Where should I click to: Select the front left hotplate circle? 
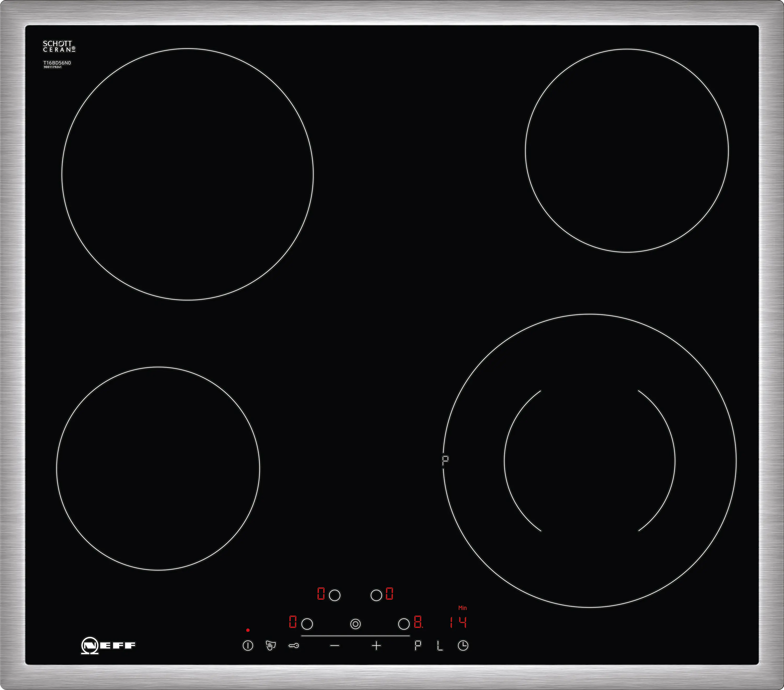307,624
